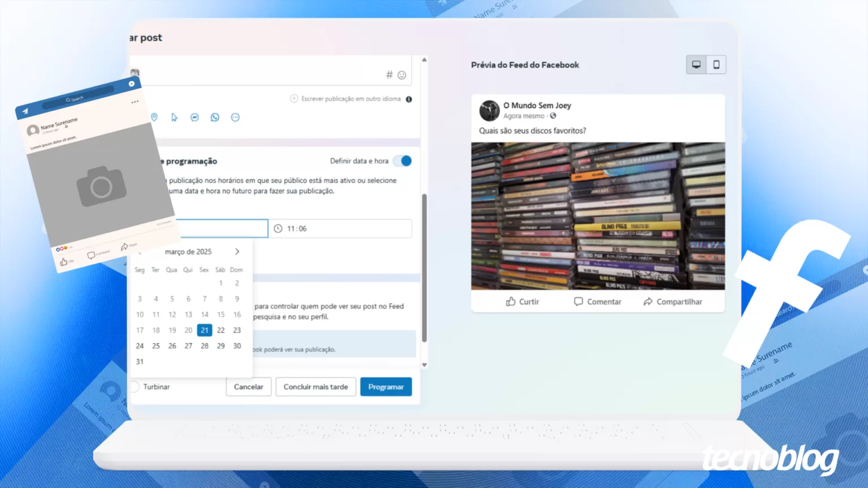Click 'Agora mesmo' timestamp text

coord(524,116)
